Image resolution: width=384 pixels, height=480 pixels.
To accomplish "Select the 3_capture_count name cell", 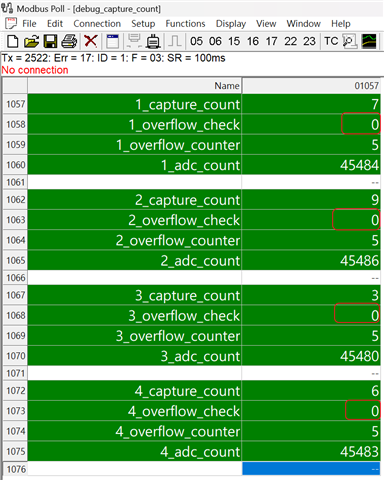I will [134, 295].
